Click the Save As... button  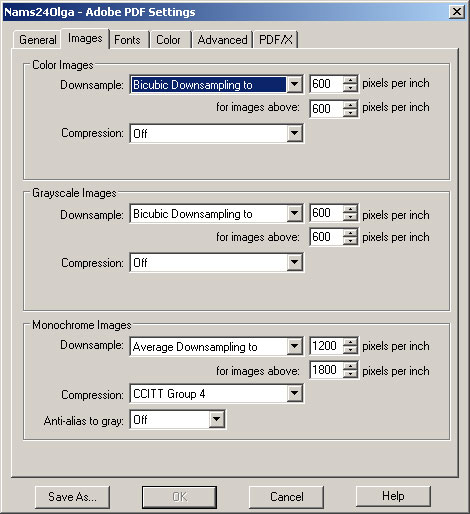72,497
